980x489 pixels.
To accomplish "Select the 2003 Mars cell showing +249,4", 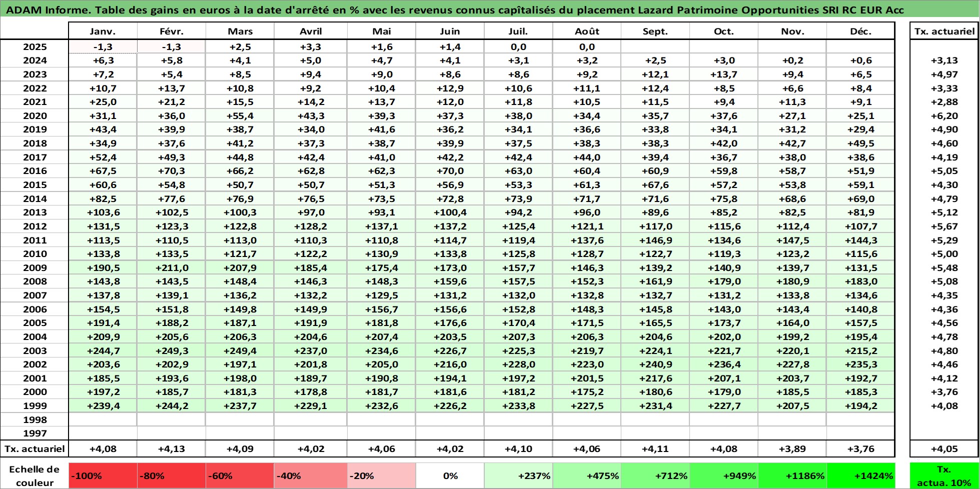I will [240, 351].
